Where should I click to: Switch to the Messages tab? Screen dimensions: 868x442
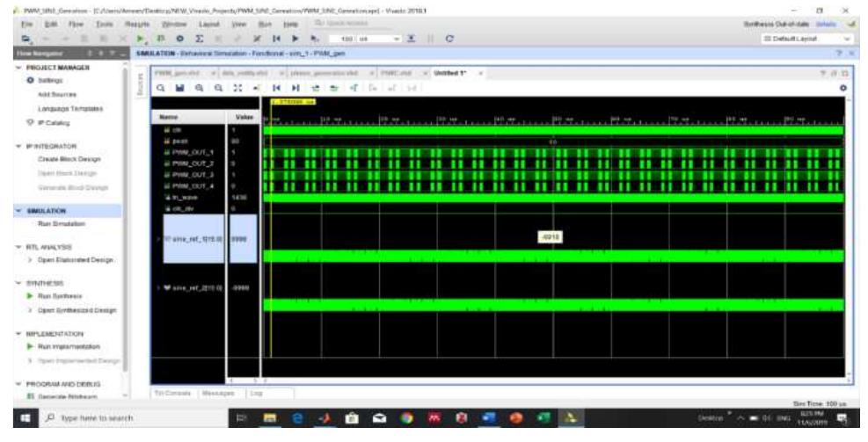(x=218, y=391)
